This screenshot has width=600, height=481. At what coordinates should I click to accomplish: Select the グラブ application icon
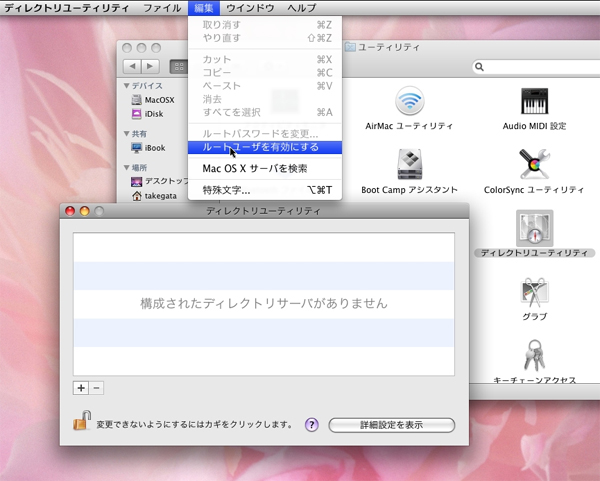pos(534,293)
